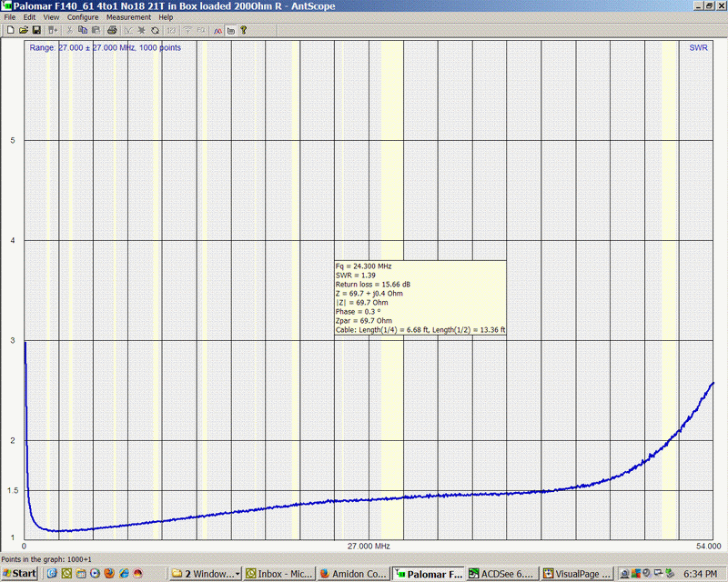Viewport: 728px width, 582px height.
Task: Click the Phase = 0.3 ° tooltip line
Action: click(x=358, y=311)
